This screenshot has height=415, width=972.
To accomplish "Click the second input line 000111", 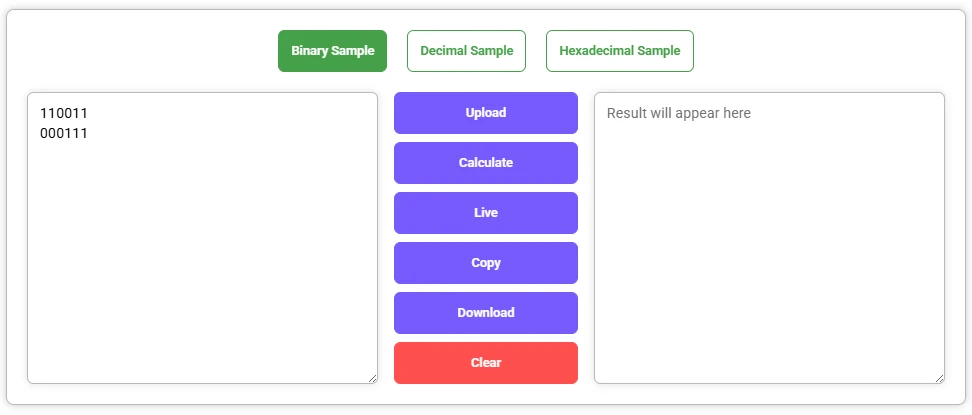I will [64, 133].
